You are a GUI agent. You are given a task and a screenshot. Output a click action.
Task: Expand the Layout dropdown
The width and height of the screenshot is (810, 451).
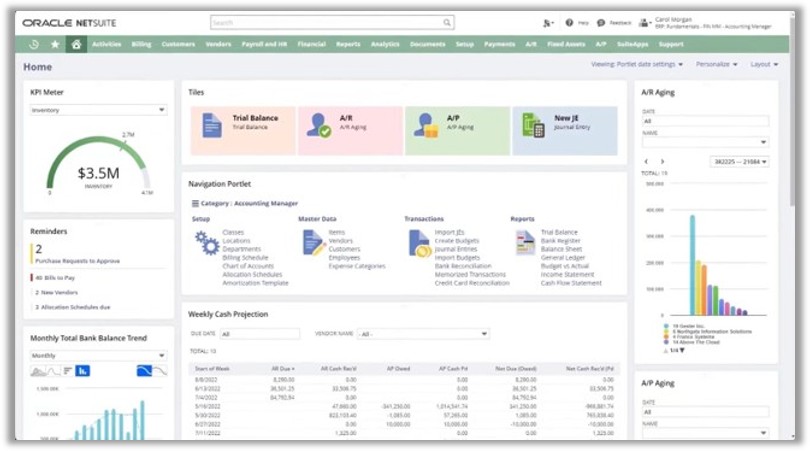pos(764,65)
